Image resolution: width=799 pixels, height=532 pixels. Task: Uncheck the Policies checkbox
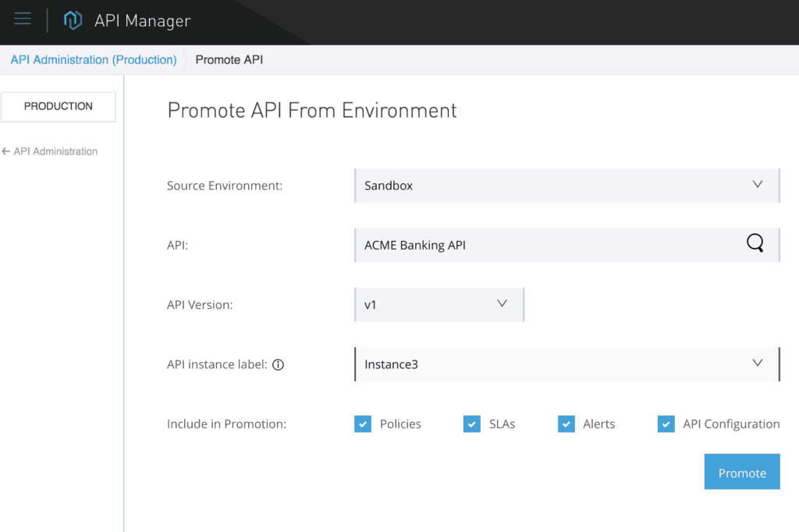click(363, 424)
